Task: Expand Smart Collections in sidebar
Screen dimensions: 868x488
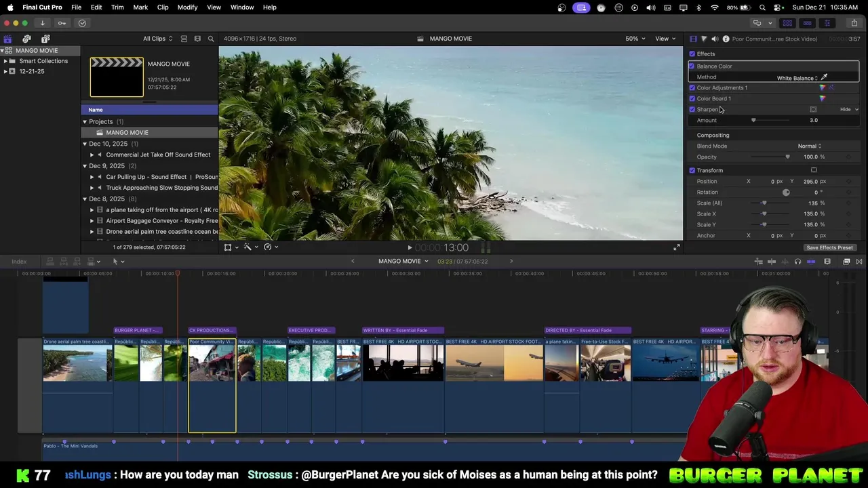Action: tap(5, 61)
